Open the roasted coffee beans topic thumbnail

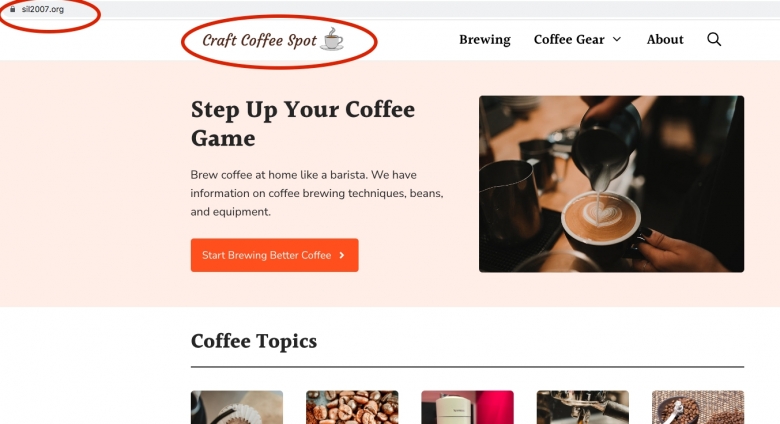point(352,407)
